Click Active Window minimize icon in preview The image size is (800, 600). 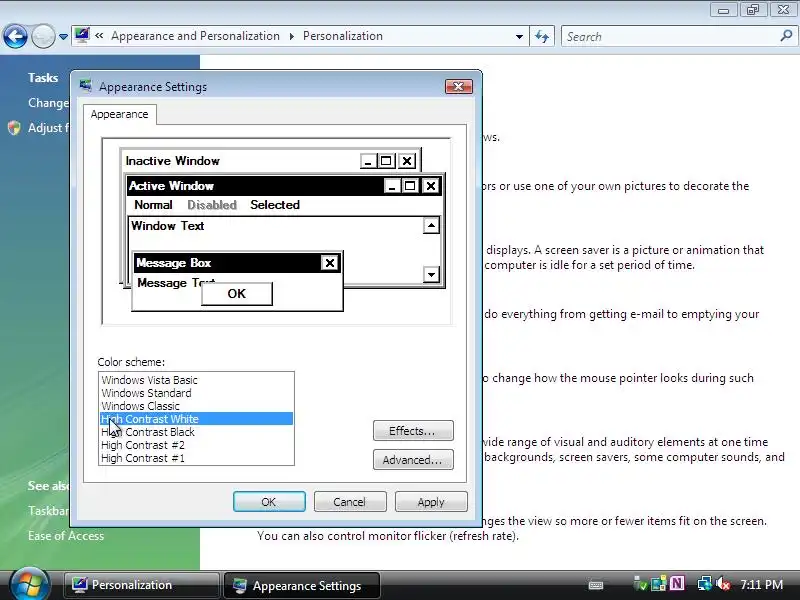coord(392,186)
